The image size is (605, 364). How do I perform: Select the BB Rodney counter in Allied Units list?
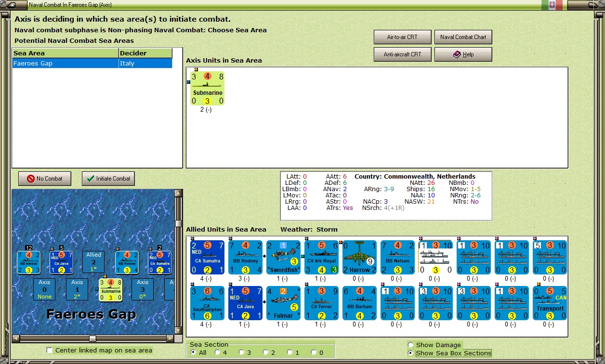click(246, 257)
